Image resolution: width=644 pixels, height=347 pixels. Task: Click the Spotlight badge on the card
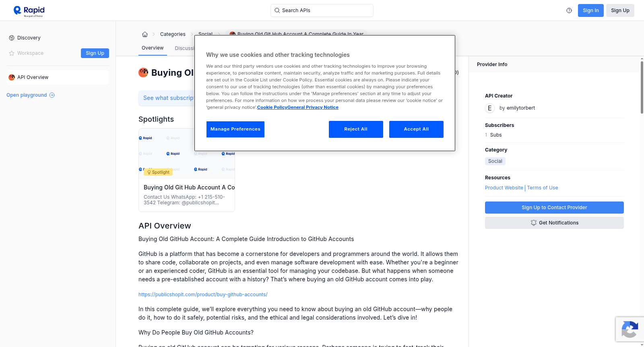(x=158, y=172)
